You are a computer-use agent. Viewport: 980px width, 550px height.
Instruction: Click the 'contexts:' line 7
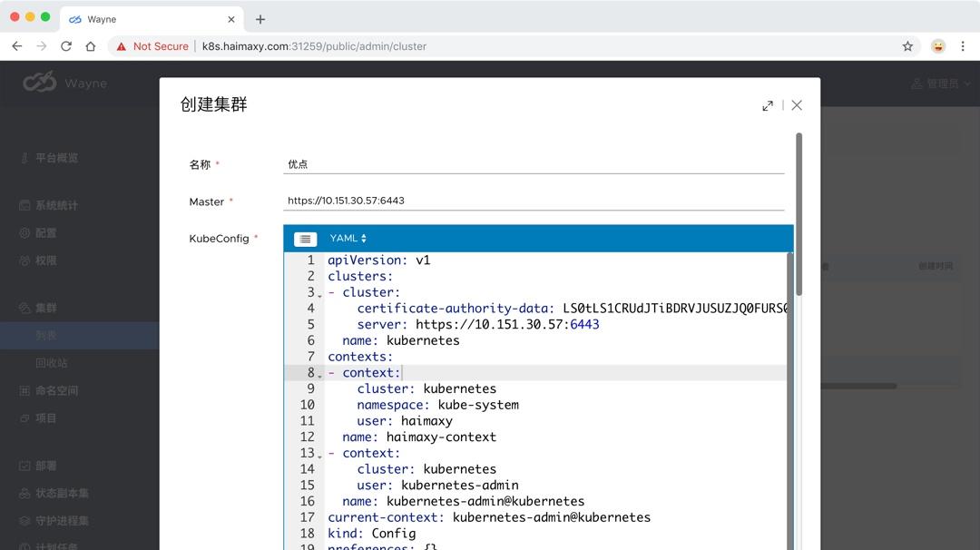click(360, 357)
